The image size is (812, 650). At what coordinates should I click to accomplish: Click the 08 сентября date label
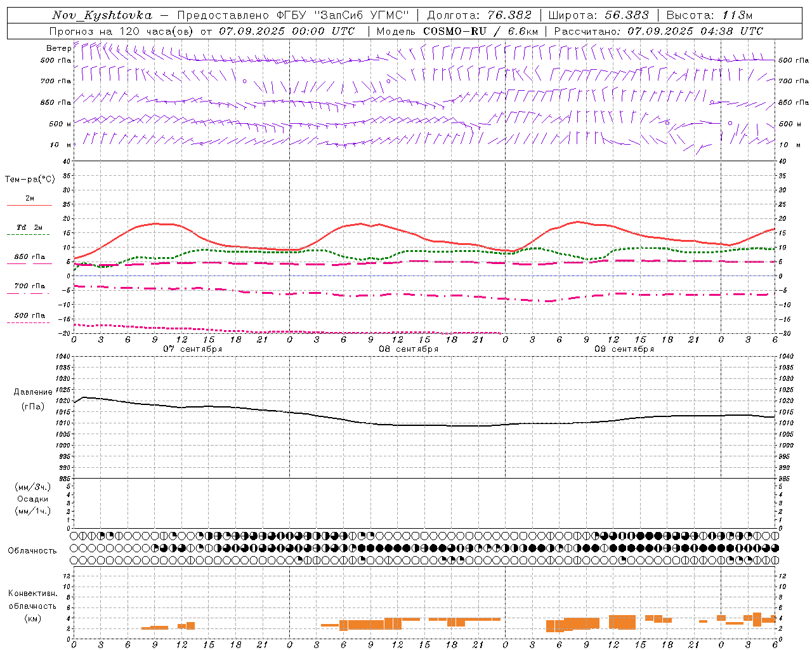click(x=409, y=349)
